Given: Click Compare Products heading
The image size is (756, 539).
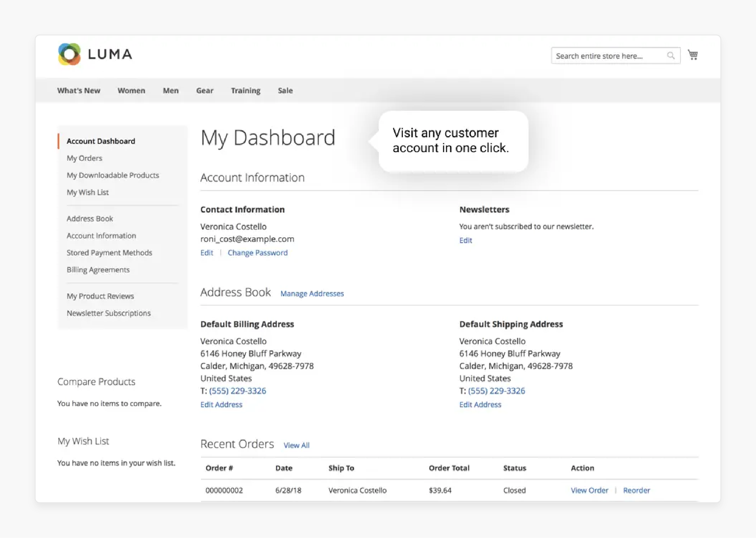Looking at the screenshot, I should (96, 382).
